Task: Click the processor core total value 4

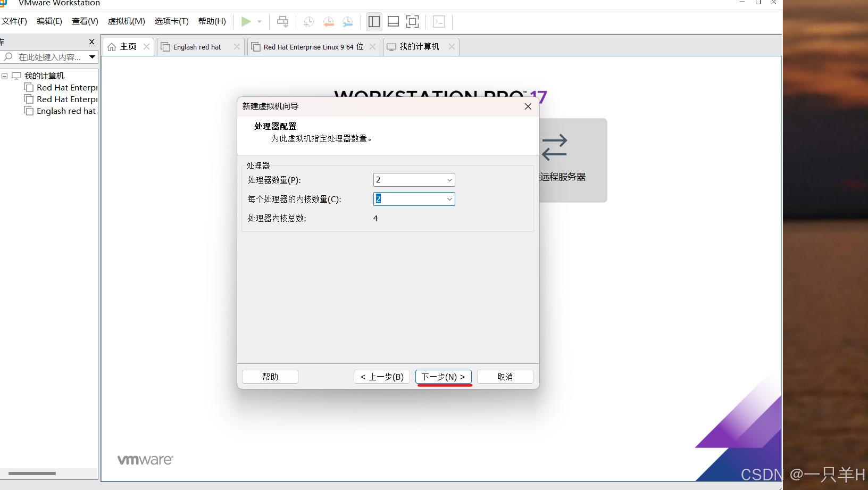Action: 375,219
